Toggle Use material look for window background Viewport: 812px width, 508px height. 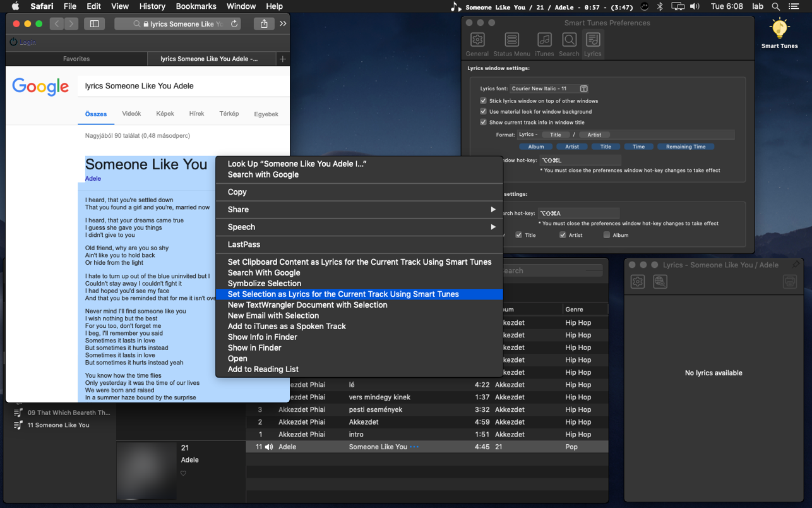coord(483,112)
